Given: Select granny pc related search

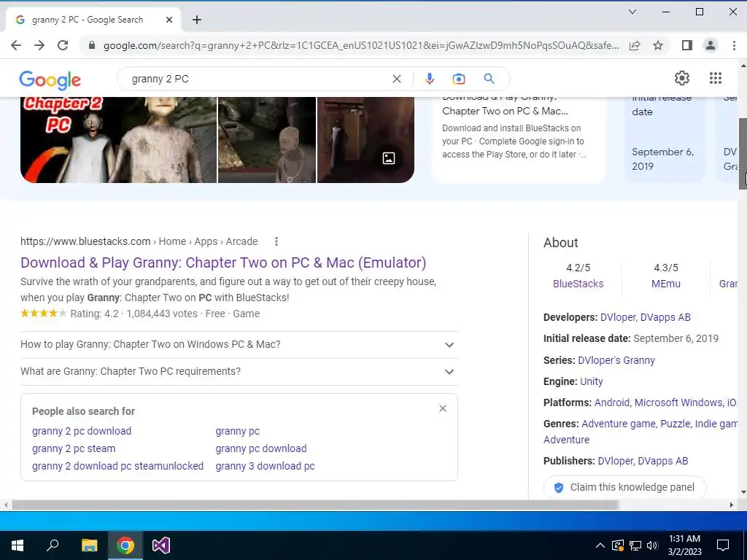Looking at the screenshot, I should click(237, 431).
